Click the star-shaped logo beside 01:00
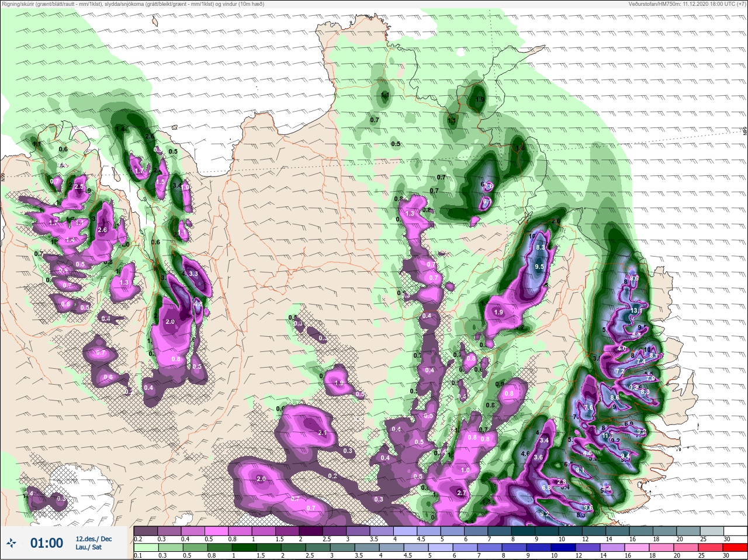 click(11, 543)
